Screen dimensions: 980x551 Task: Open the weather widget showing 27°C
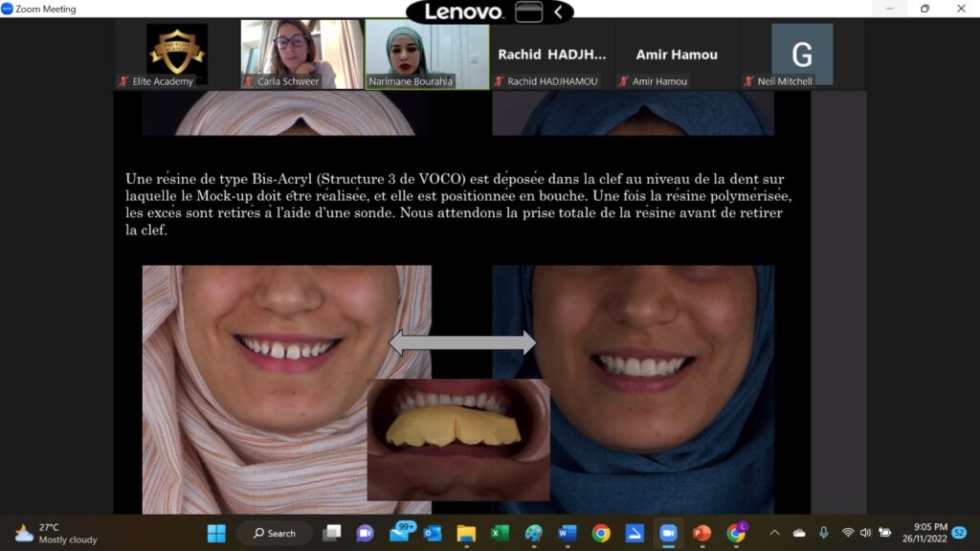(56, 533)
